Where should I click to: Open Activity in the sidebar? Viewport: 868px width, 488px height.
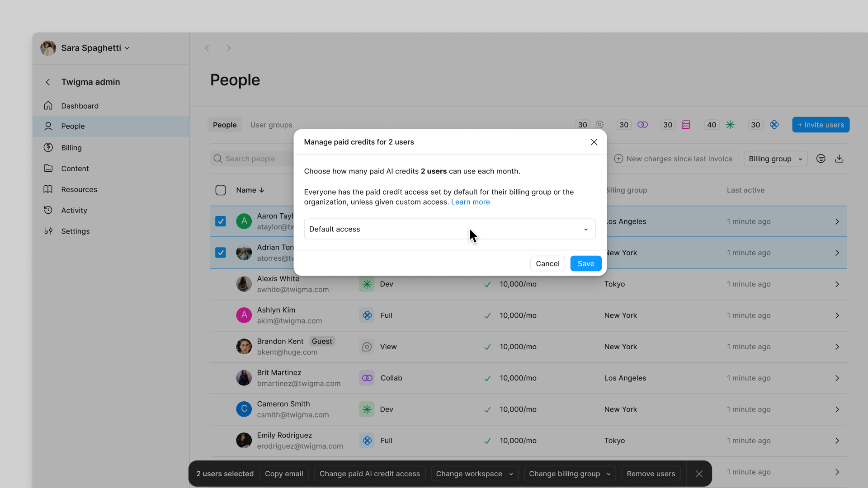[x=111, y=210]
